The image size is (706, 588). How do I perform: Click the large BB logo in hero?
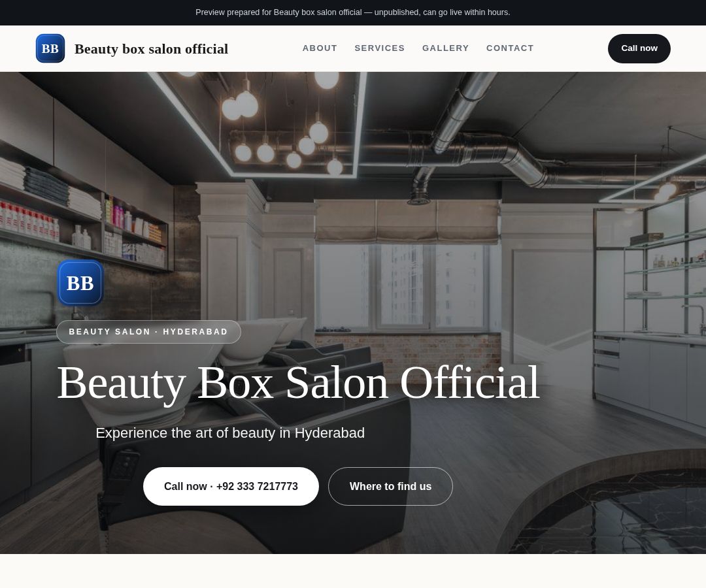80,283
